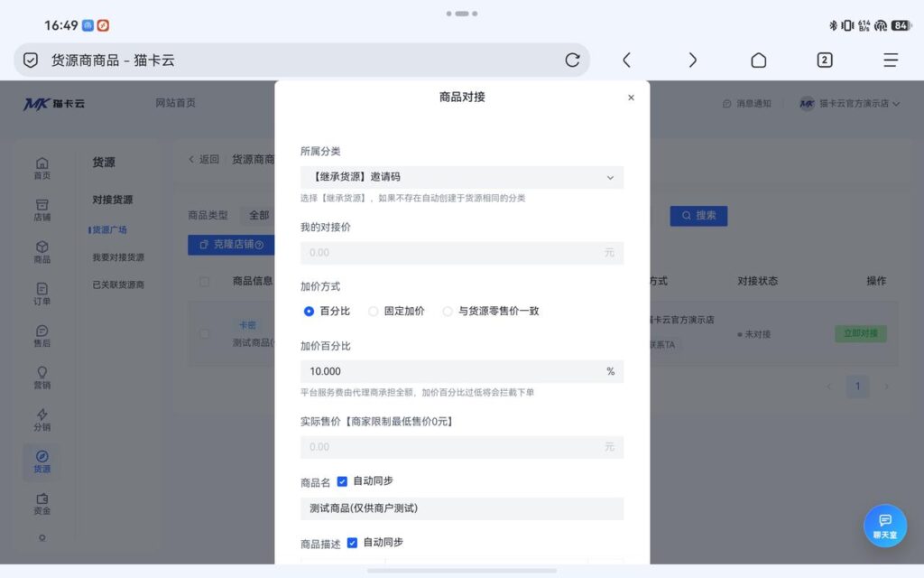
Task: Open 货源广场 submenu item
Action: tap(109, 229)
